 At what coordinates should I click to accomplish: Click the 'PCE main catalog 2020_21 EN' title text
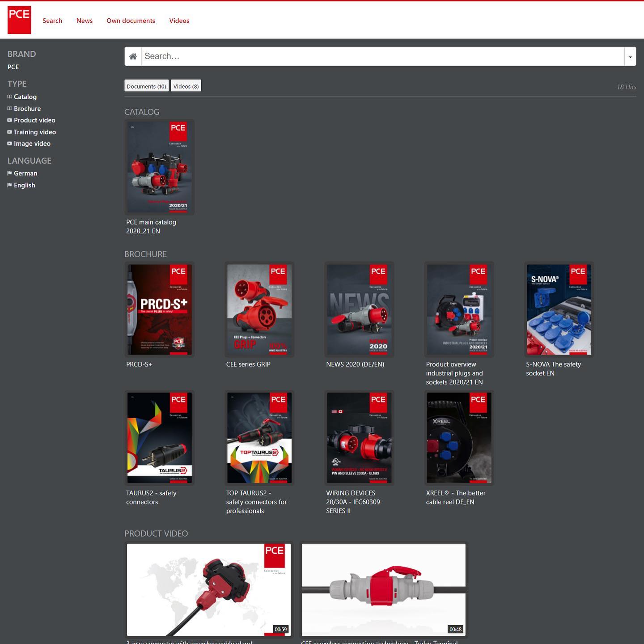click(x=151, y=227)
